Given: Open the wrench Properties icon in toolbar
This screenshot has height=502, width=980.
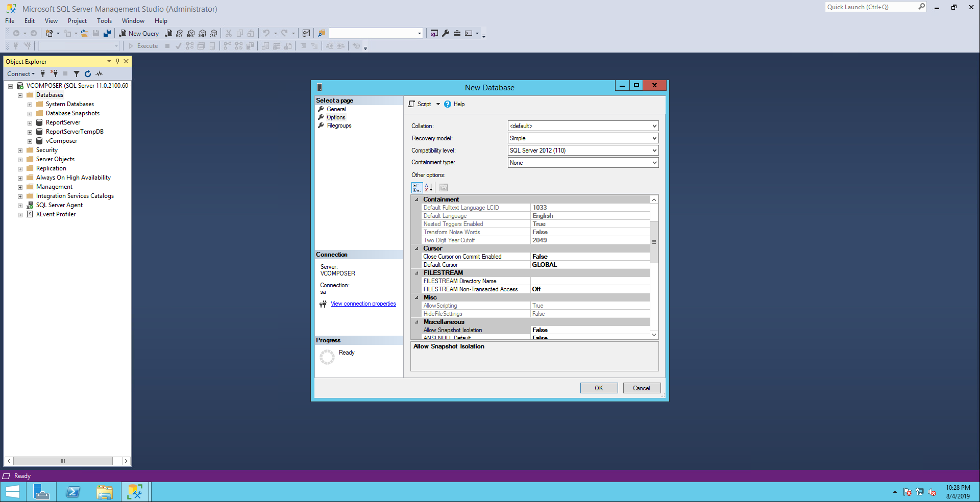Looking at the screenshot, I should coord(446,34).
